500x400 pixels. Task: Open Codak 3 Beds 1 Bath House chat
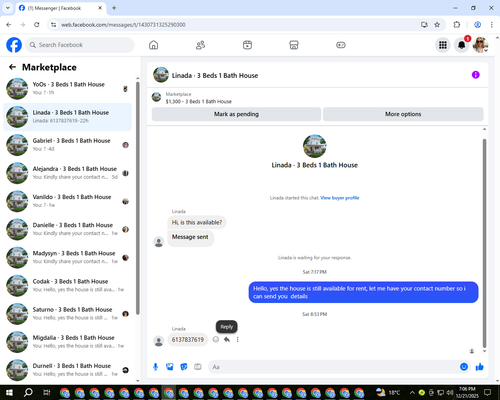pos(67,285)
